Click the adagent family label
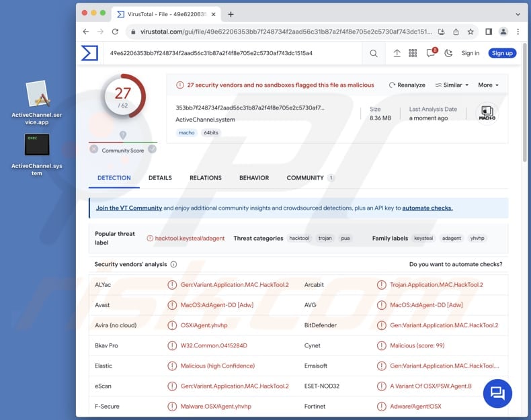 tap(452, 239)
